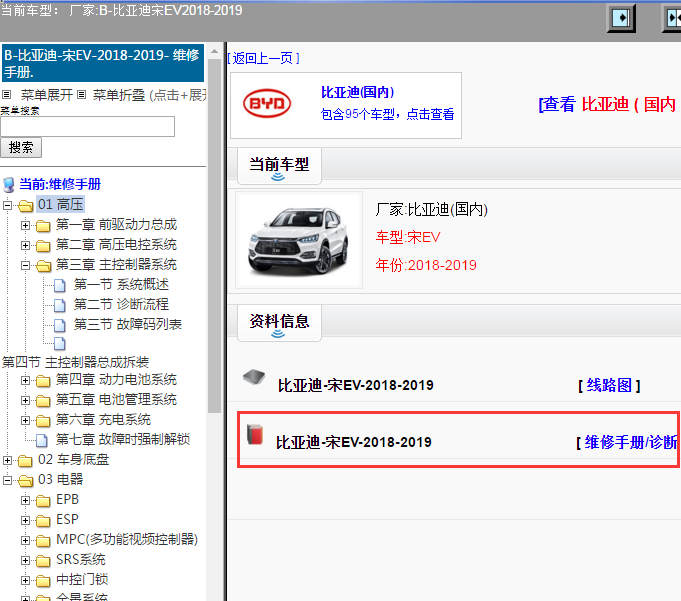Open the 资料信息 tab

(x=279, y=323)
